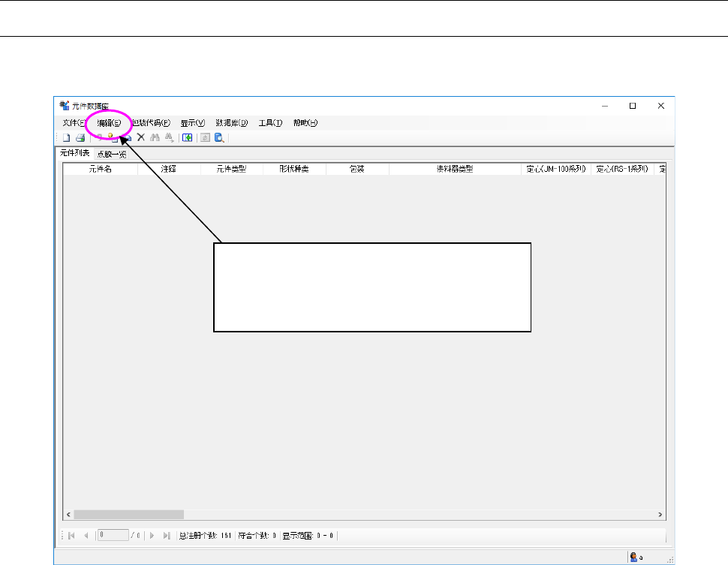728x565 pixels.
Task: Click the 显示范围: 0 - 0 status text
Action: tap(308, 536)
